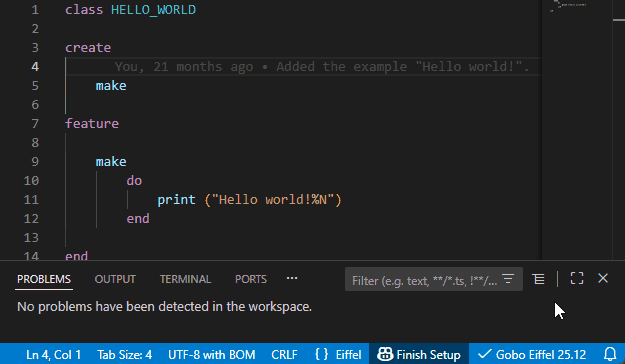Open the PORTS tab
This screenshot has height=364, width=625.
point(251,279)
